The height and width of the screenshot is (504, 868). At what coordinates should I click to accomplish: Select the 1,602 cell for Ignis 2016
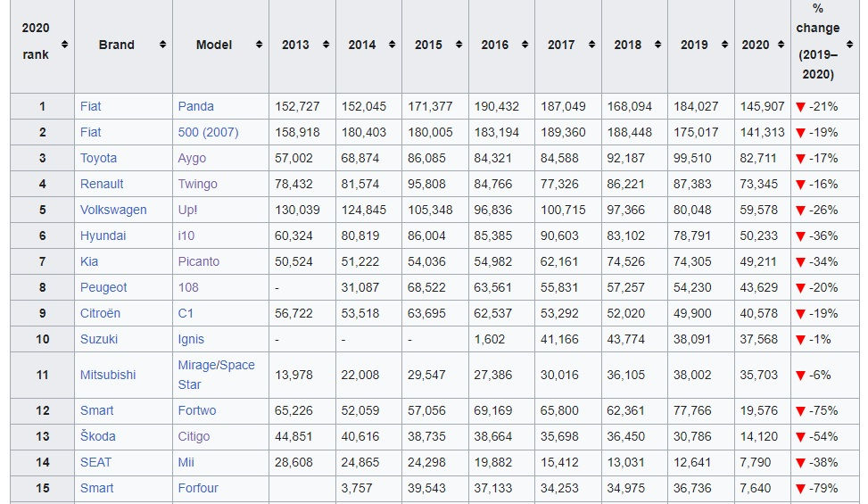[501, 339]
